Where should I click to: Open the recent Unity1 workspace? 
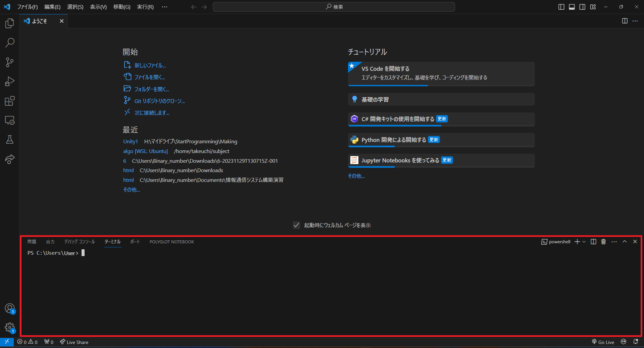(x=131, y=141)
